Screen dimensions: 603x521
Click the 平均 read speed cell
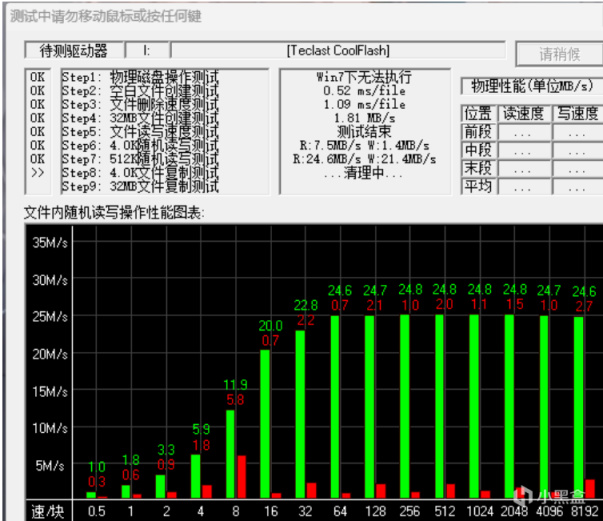(524, 186)
